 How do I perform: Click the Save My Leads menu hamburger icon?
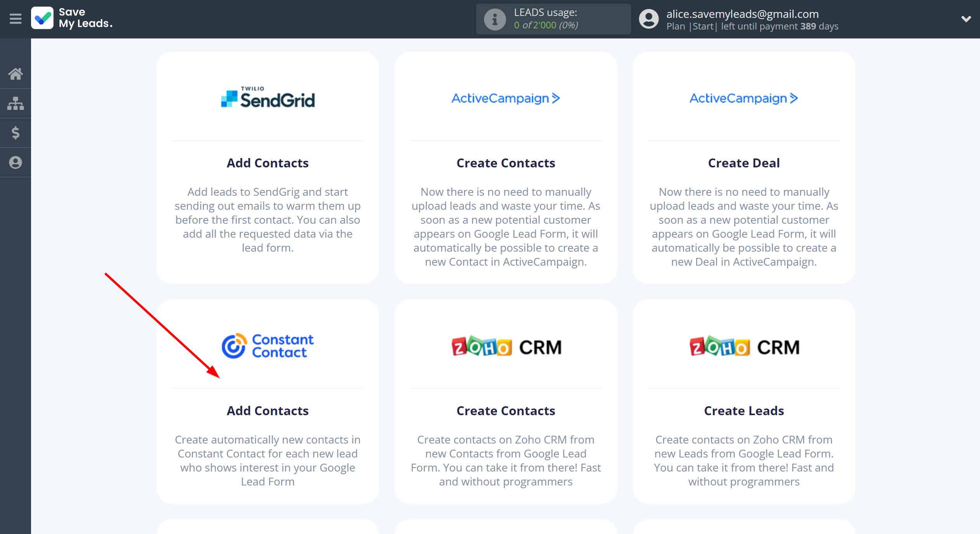click(x=14, y=18)
